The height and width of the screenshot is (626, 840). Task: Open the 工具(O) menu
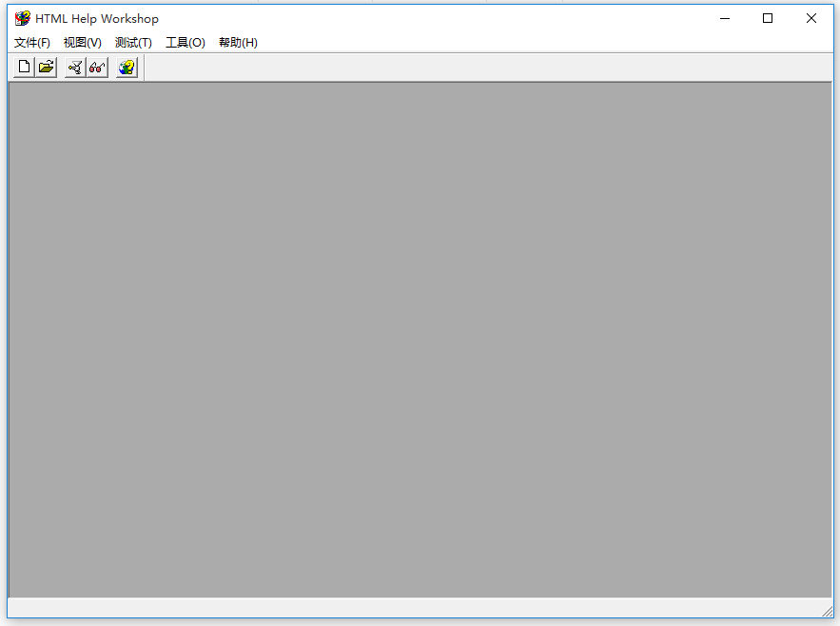[x=185, y=42]
